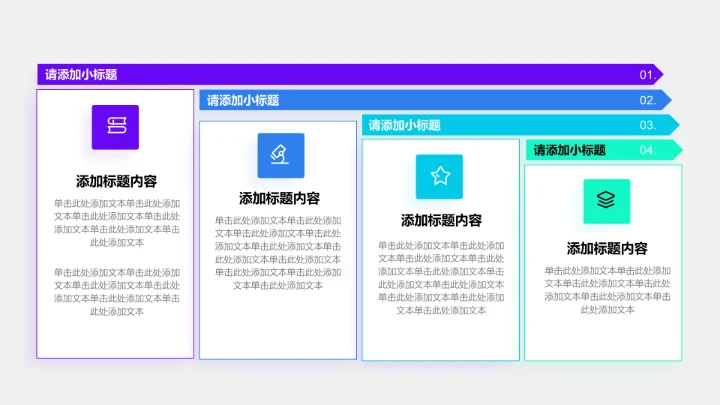Click the second body paragraph in purple card
Screen dimensions: 720x405
(117, 291)
